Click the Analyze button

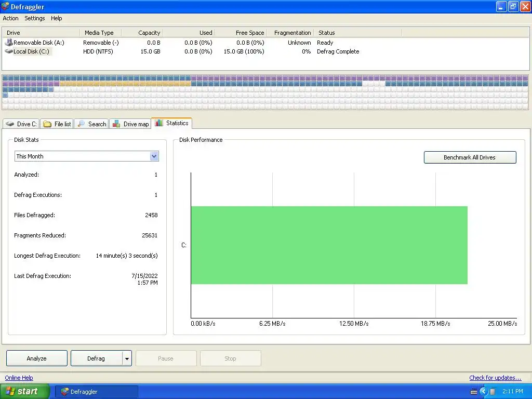pos(37,358)
